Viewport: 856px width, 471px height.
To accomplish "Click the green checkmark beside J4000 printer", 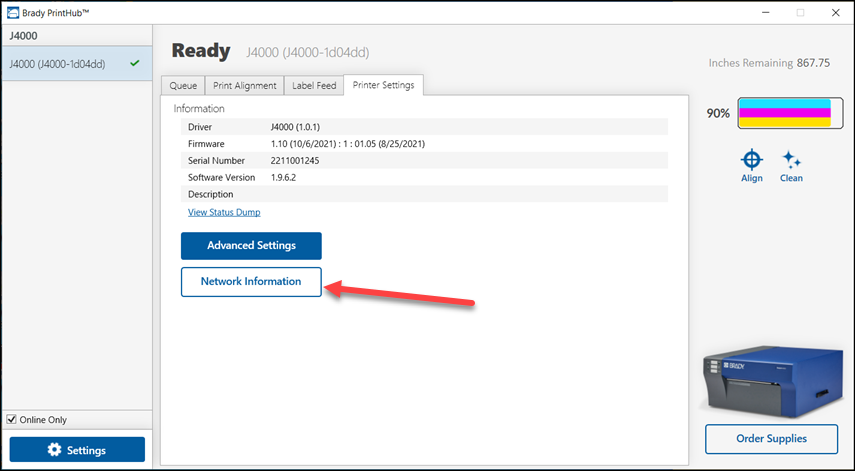I will [134, 64].
